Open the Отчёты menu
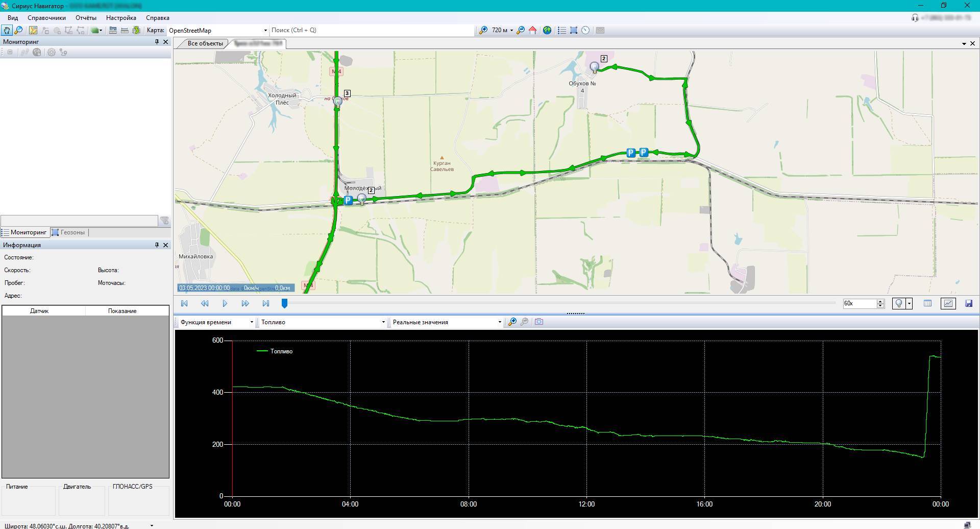Image resolution: width=980 pixels, height=529 pixels. tap(86, 18)
